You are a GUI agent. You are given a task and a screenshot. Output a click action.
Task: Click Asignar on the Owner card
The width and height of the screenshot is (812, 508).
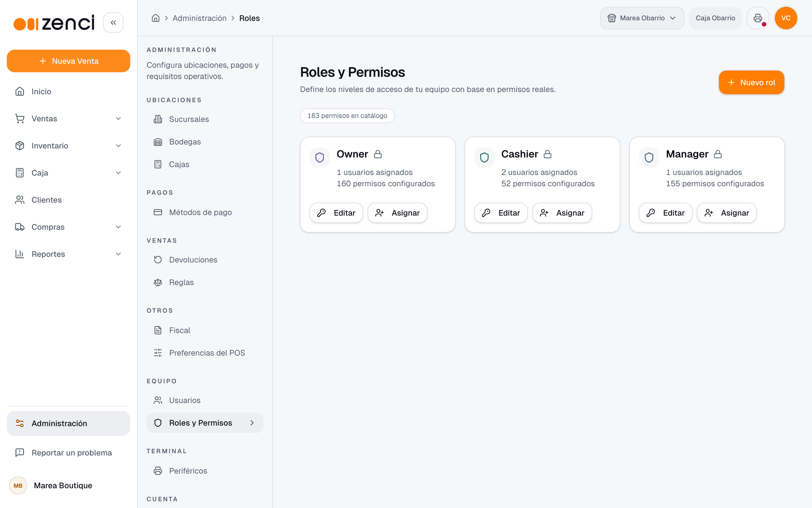(398, 213)
